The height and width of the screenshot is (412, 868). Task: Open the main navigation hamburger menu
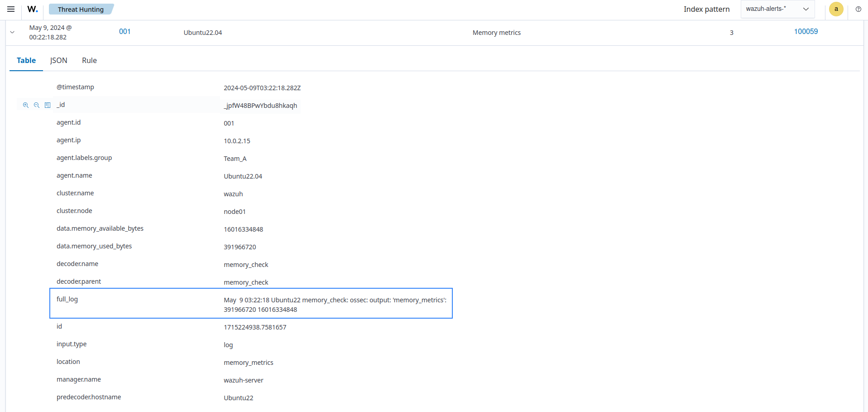pyautogui.click(x=10, y=9)
